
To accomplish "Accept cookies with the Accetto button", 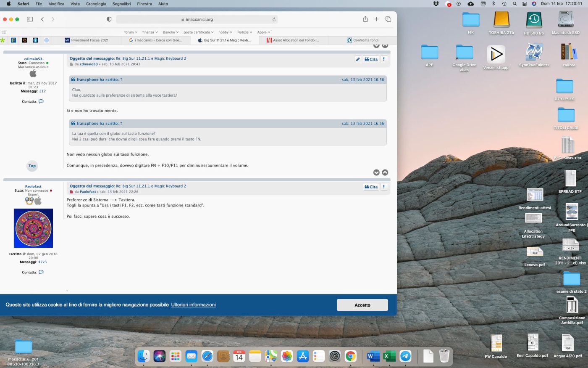I will pos(362,305).
